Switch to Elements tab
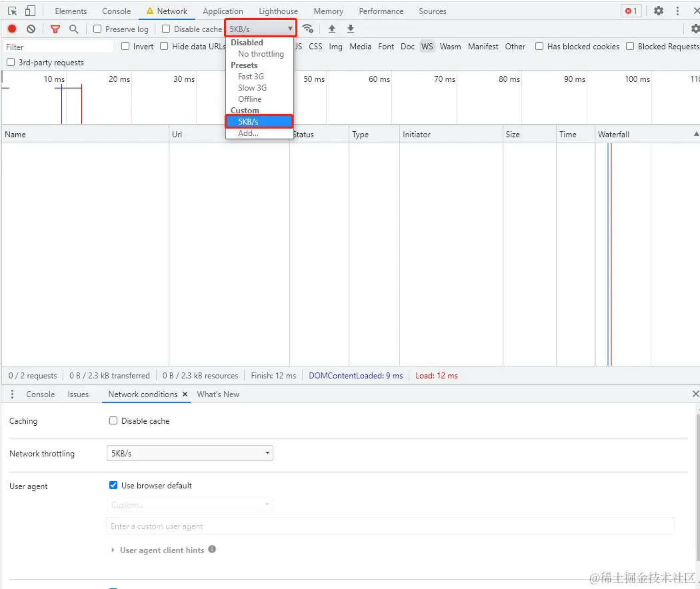Viewport: 700px width, 589px height. [71, 11]
